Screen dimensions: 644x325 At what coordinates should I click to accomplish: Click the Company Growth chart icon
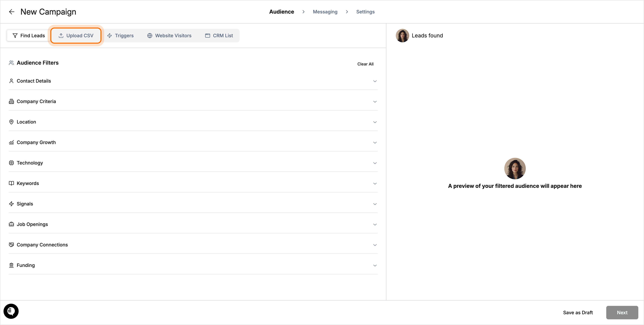pyautogui.click(x=11, y=142)
